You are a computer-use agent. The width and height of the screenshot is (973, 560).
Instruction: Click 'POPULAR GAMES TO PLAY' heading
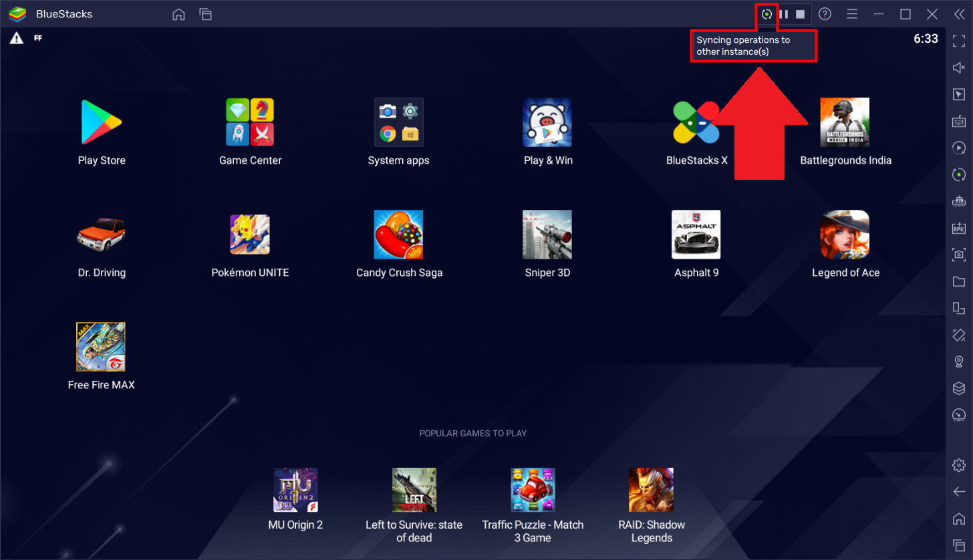point(473,433)
